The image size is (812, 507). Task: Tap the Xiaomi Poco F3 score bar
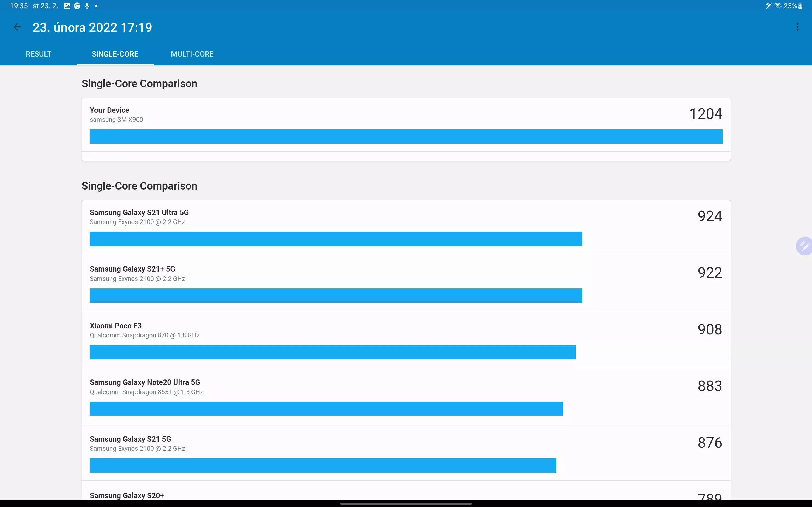[332, 352]
